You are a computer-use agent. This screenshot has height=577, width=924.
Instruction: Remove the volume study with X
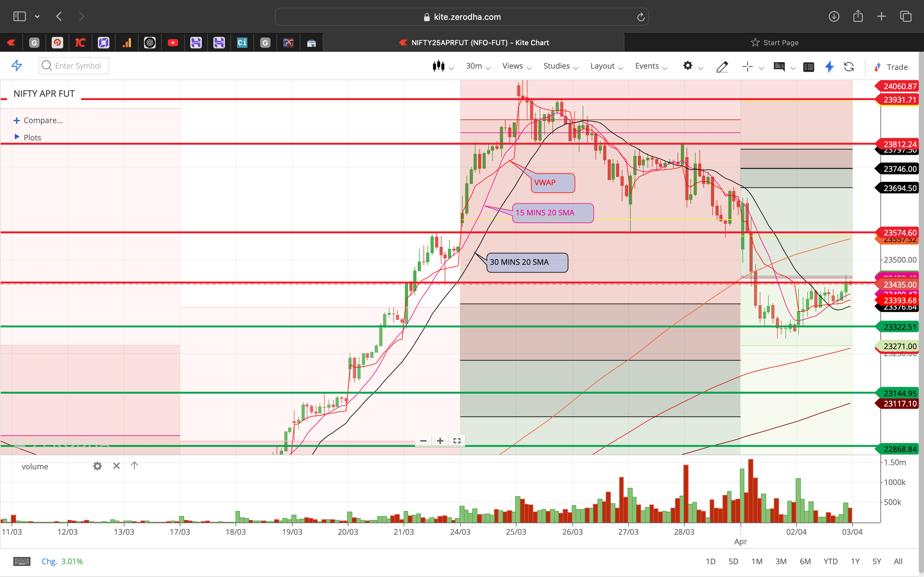[x=116, y=466]
